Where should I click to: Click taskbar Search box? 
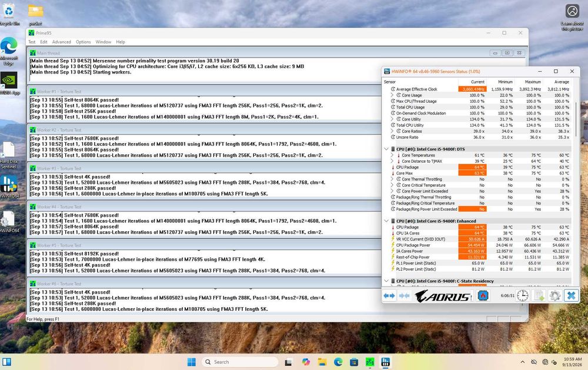(x=240, y=362)
